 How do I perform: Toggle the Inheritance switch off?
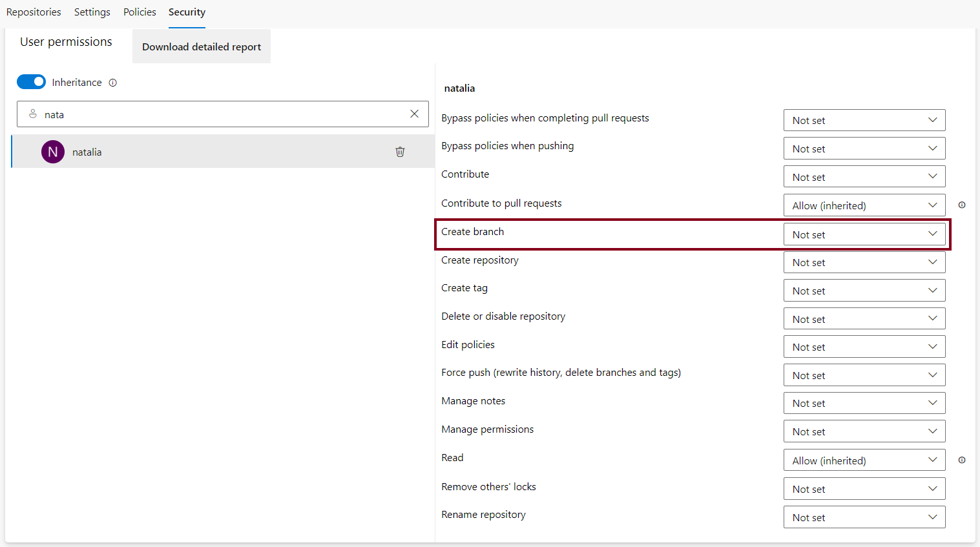(31, 82)
